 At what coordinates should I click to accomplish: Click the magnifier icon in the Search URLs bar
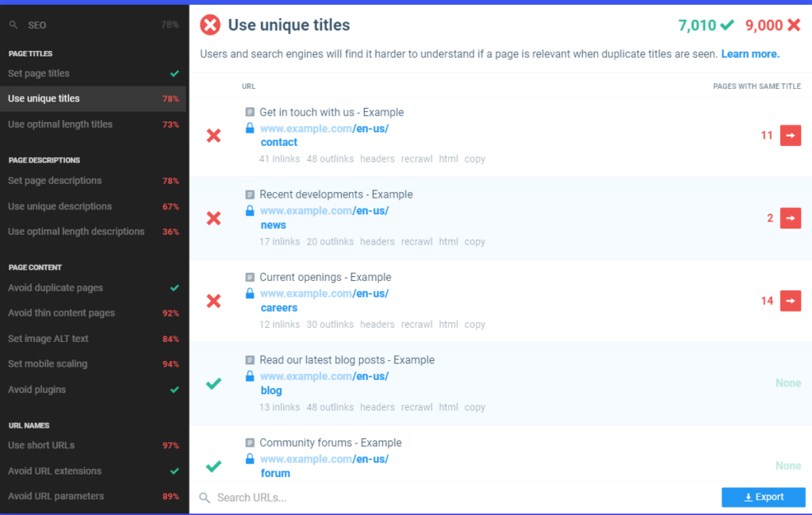tap(205, 498)
